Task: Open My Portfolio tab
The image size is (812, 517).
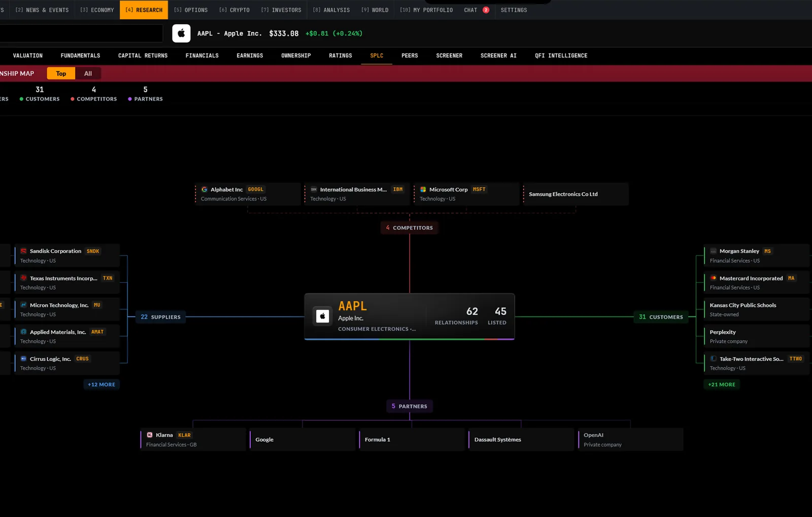Action: [426, 10]
